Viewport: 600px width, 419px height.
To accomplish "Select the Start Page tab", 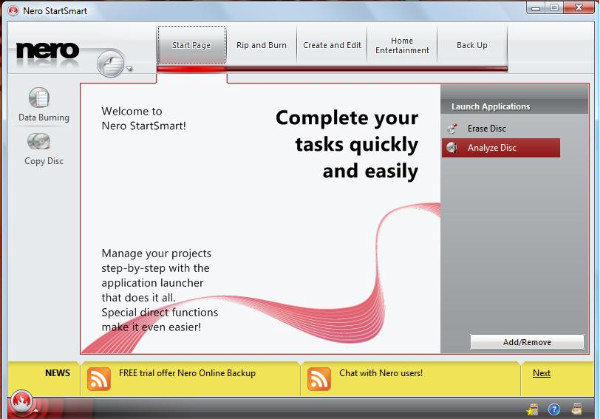I will 191,45.
